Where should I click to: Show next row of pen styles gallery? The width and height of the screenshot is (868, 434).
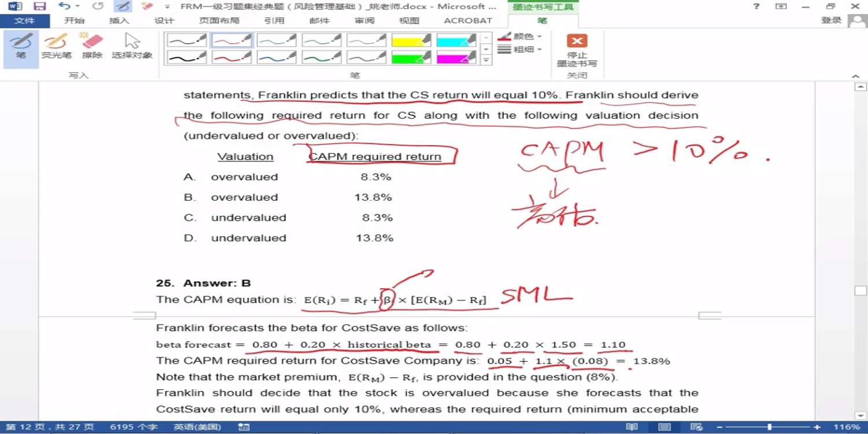pyautogui.click(x=487, y=49)
